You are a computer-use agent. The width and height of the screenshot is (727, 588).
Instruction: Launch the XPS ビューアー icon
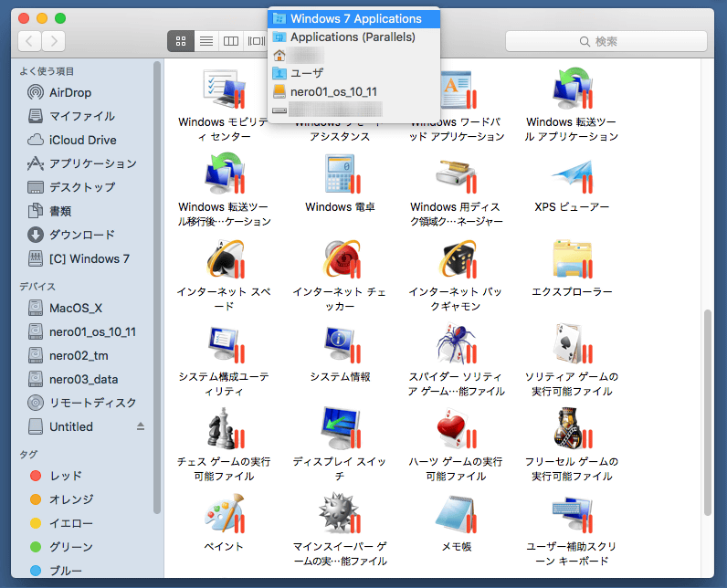(572, 175)
